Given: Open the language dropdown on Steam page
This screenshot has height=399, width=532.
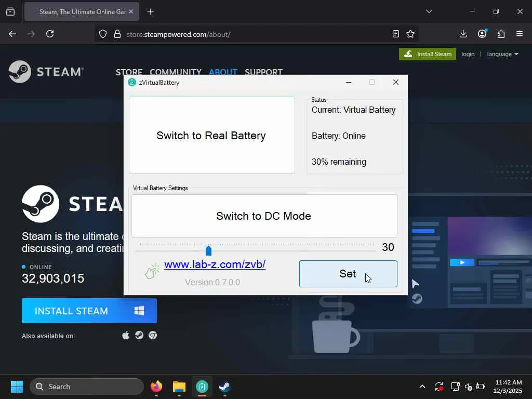Looking at the screenshot, I should [503, 54].
